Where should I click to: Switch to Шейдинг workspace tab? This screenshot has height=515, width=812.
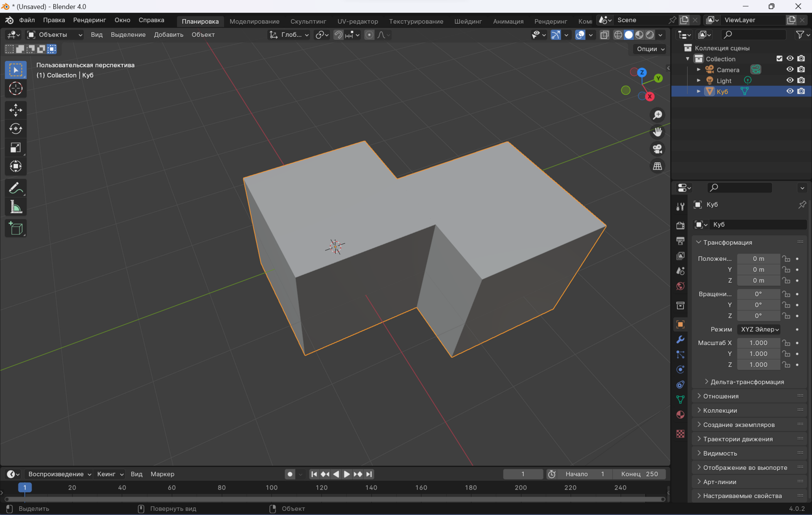(x=468, y=21)
